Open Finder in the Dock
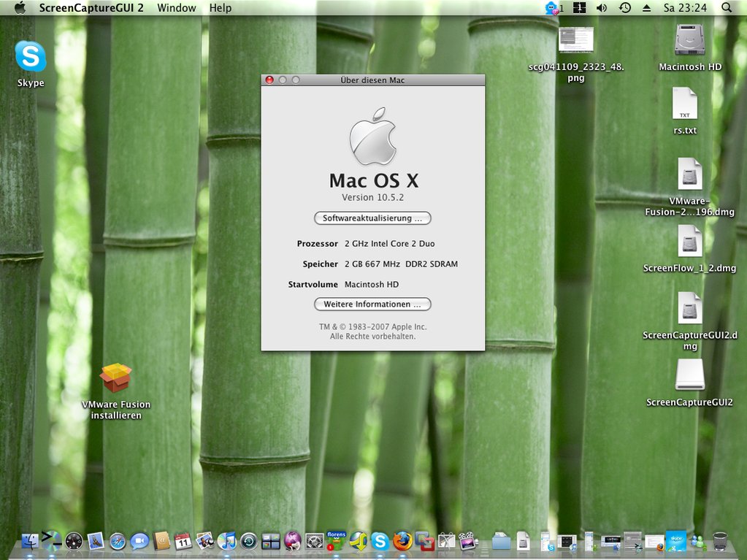Viewport: 747px width, 560px height. (30, 541)
